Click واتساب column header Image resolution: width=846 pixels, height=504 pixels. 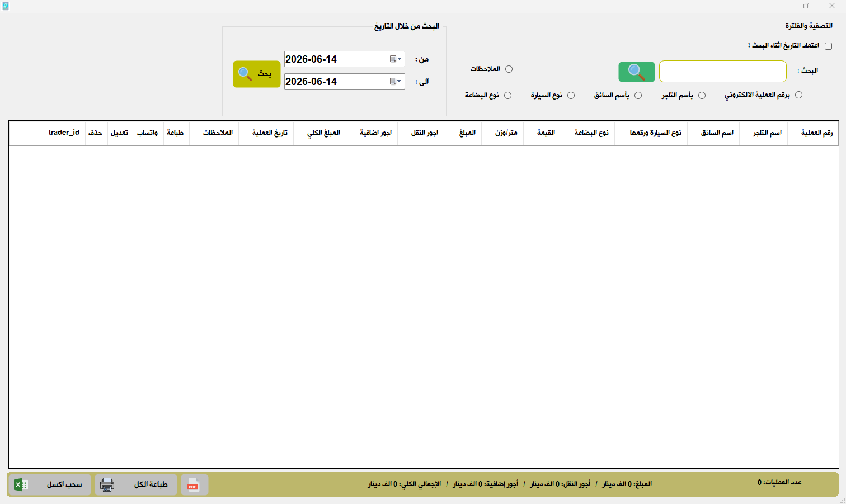149,133
